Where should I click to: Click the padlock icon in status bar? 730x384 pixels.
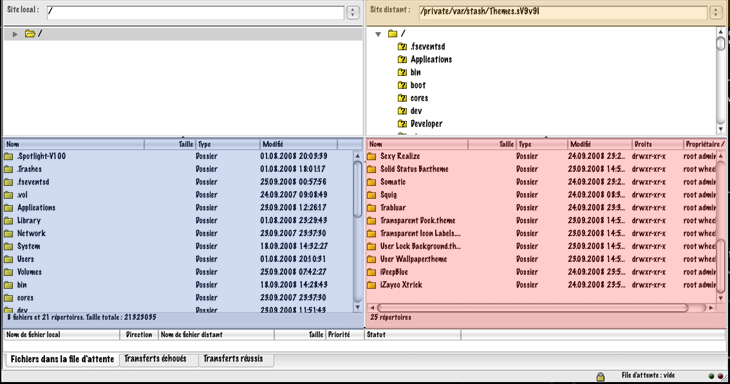(601, 376)
